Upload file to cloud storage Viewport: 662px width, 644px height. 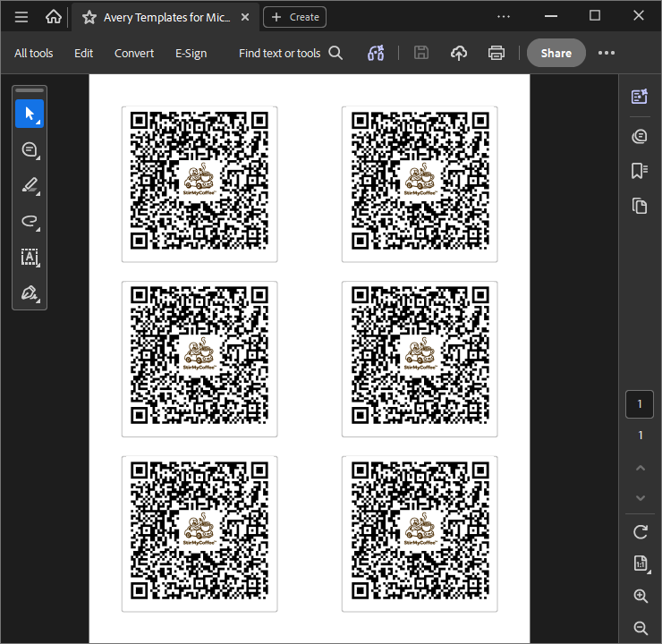point(459,53)
